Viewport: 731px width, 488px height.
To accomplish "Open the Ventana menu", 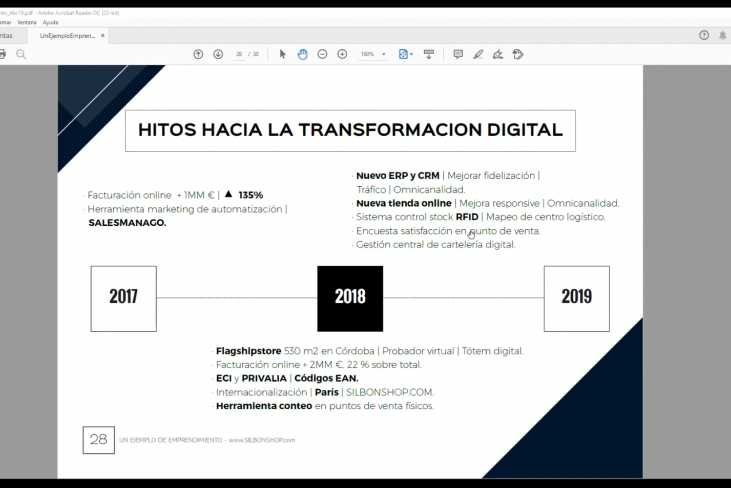I will pyautogui.click(x=27, y=22).
